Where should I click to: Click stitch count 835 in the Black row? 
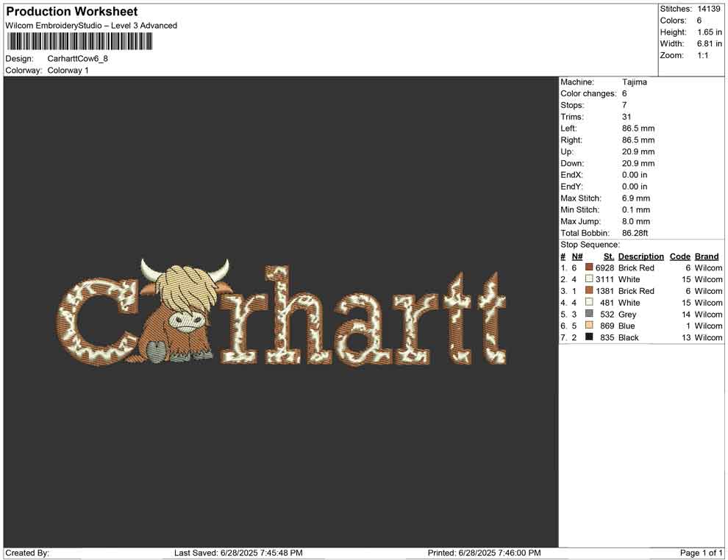pos(607,337)
